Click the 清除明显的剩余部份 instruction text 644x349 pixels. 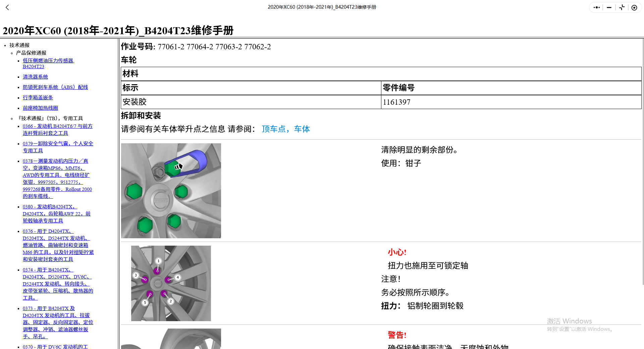pyautogui.click(x=420, y=150)
